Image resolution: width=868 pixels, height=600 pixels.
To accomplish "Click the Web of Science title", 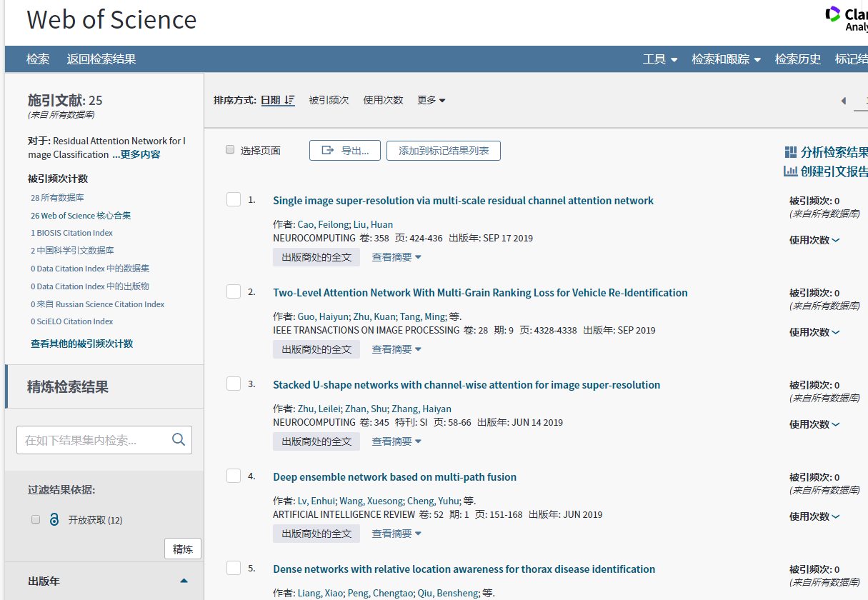I will pyautogui.click(x=111, y=20).
